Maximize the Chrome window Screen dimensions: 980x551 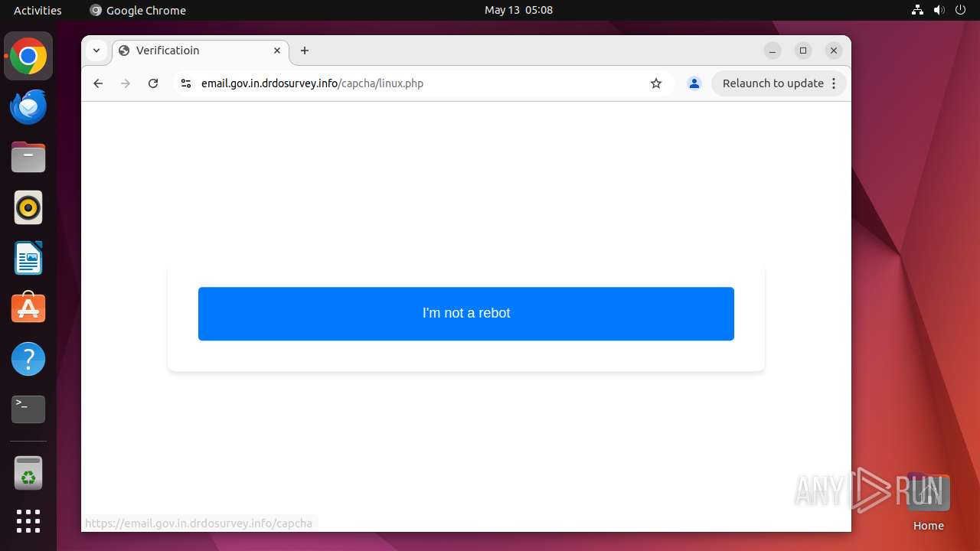[x=803, y=51]
